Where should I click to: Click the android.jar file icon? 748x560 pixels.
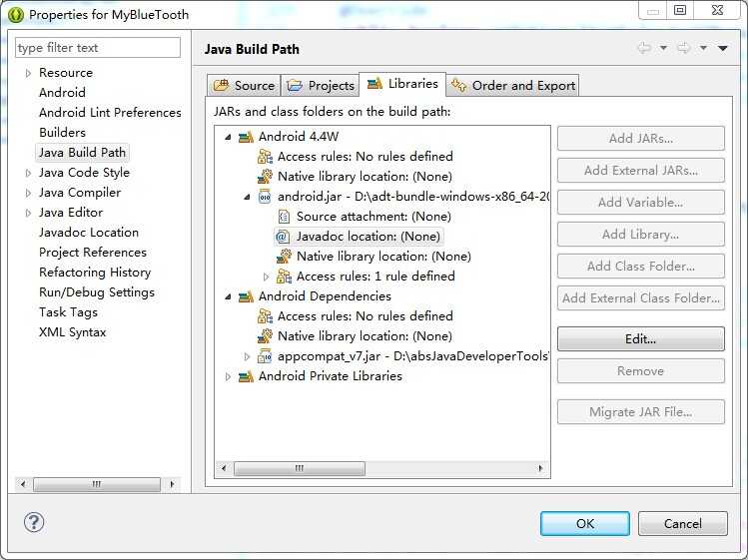tap(265, 197)
